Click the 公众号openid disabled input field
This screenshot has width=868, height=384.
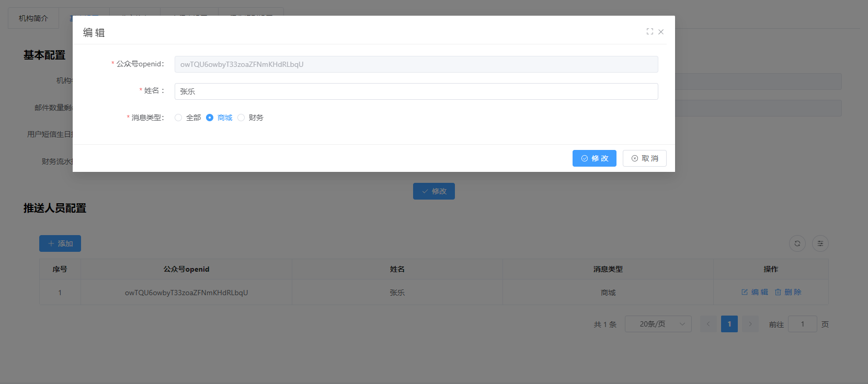click(x=416, y=64)
